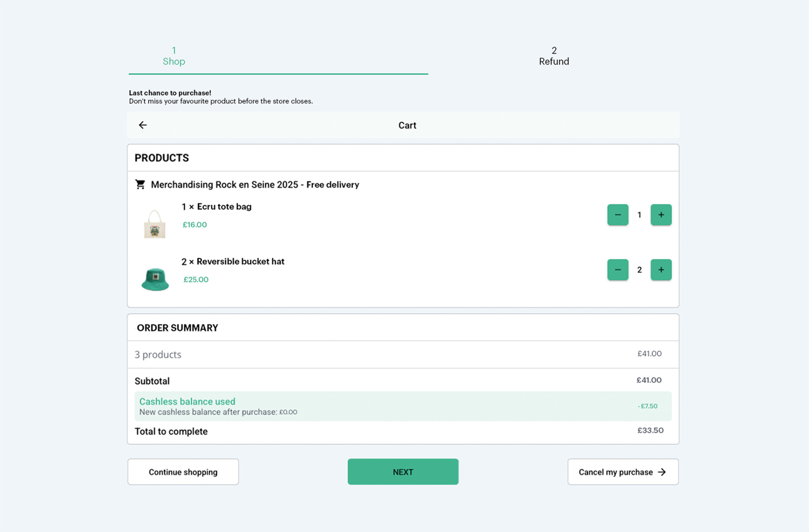The image size is (809, 532).
Task: Click the 3 products summary row
Action: (x=402, y=355)
